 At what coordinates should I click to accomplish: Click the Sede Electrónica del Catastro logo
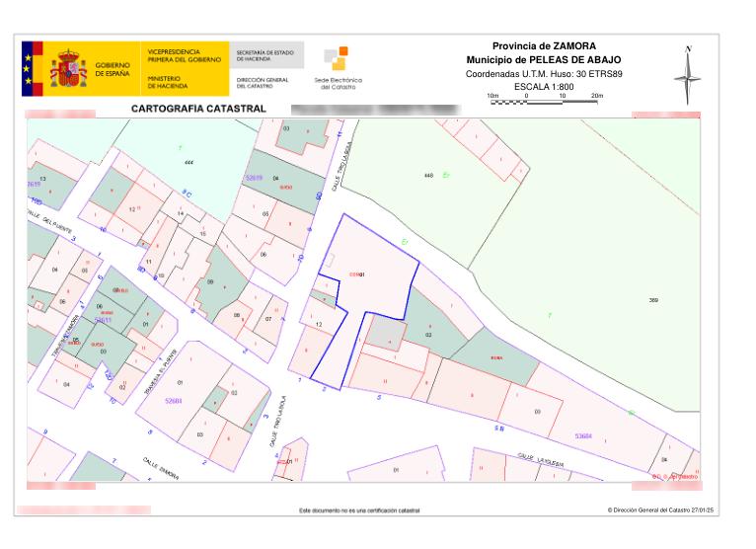(x=335, y=67)
